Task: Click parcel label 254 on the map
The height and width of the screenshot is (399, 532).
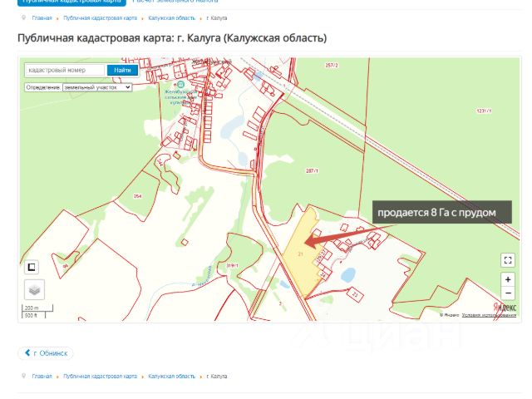Action: click(x=138, y=196)
